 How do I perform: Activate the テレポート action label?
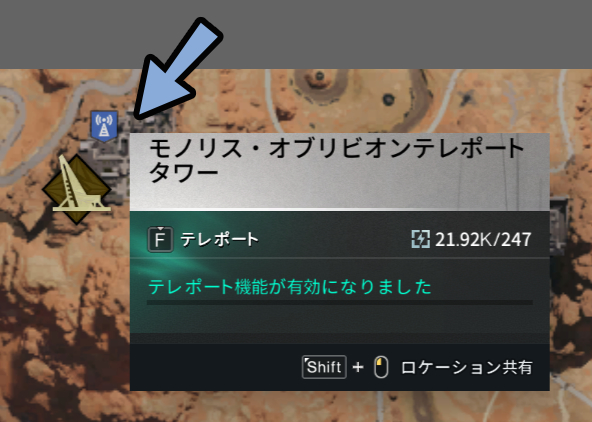click(219, 239)
